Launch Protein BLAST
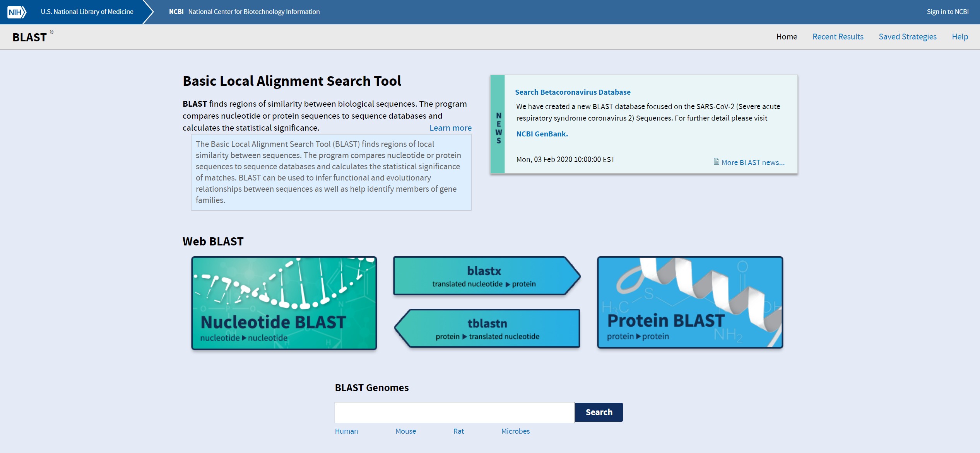 (x=689, y=303)
